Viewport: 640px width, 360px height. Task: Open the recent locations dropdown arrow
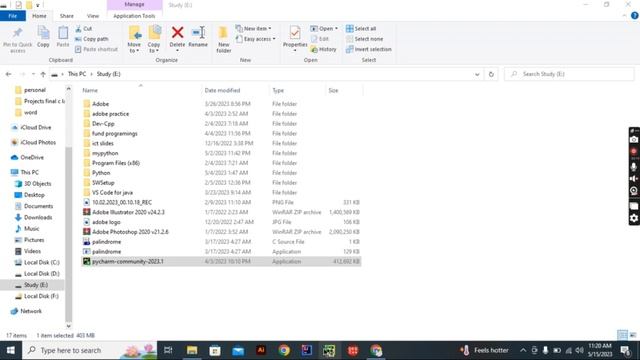point(33,74)
